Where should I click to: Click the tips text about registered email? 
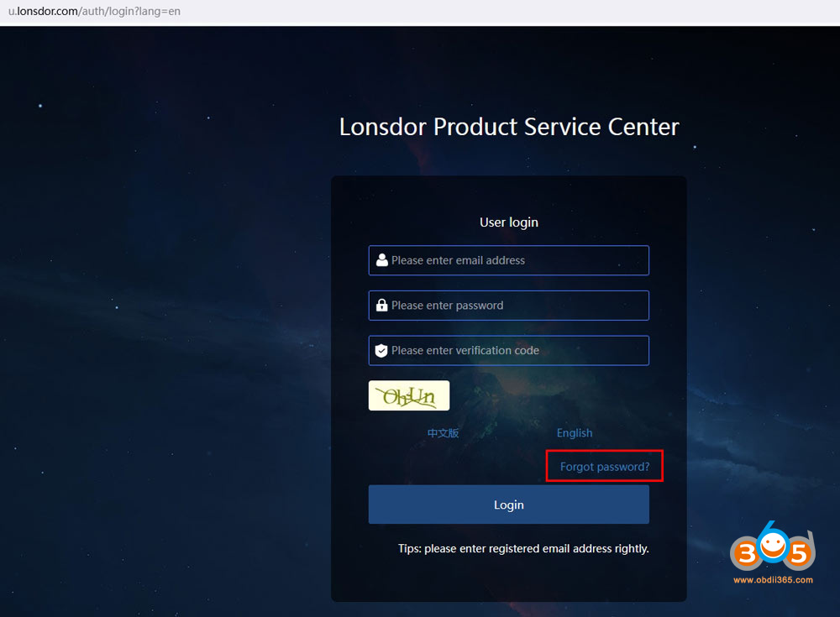523,548
